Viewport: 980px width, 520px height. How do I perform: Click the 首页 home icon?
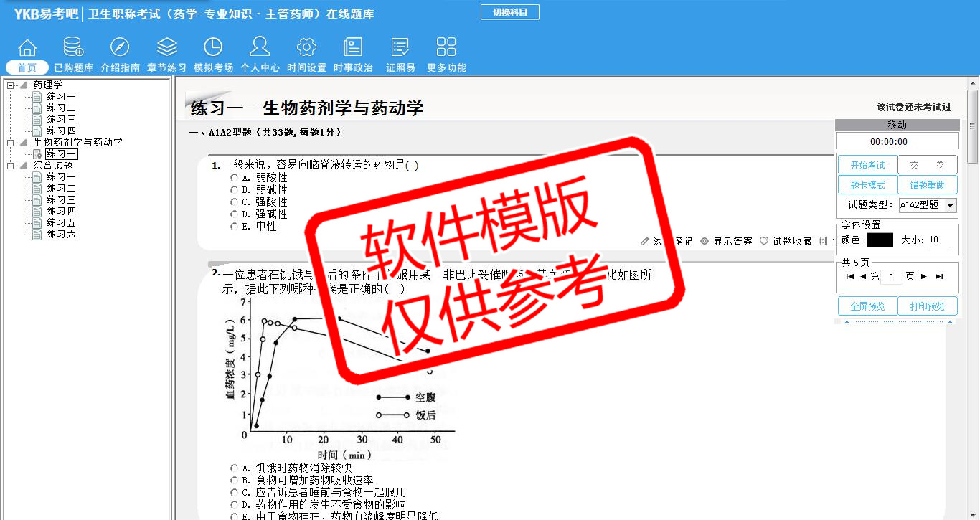click(27, 48)
